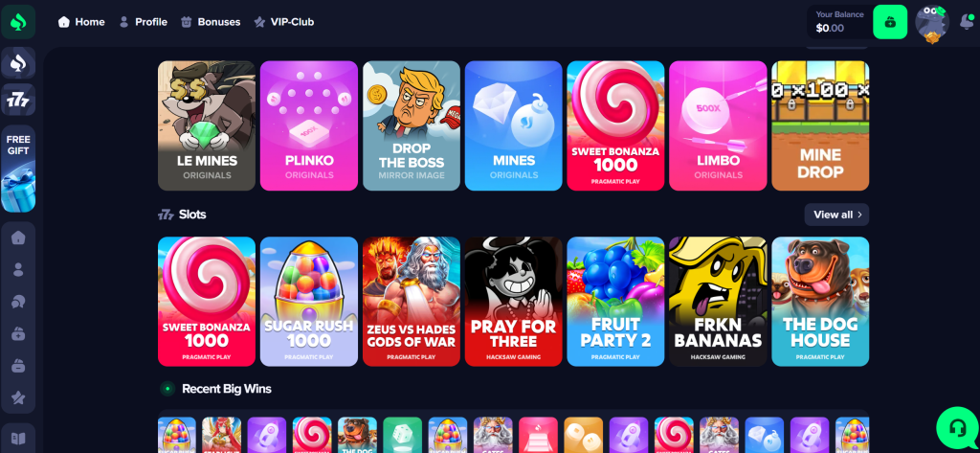Open the VIP-Club menu item

click(283, 22)
